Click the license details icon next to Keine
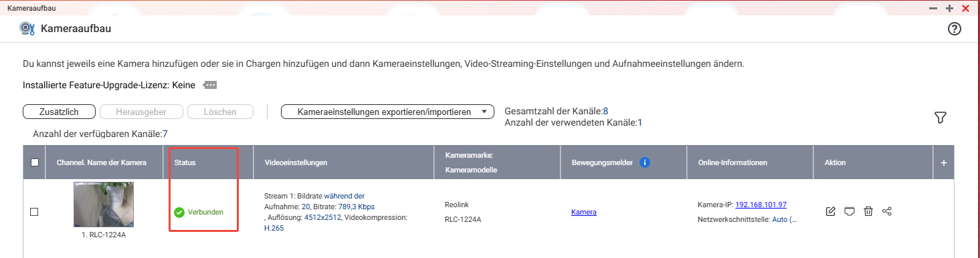 [x=210, y=86]
